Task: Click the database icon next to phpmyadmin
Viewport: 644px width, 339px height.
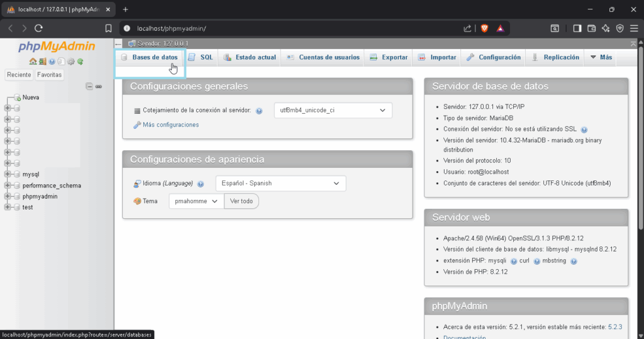Action: 17,196
